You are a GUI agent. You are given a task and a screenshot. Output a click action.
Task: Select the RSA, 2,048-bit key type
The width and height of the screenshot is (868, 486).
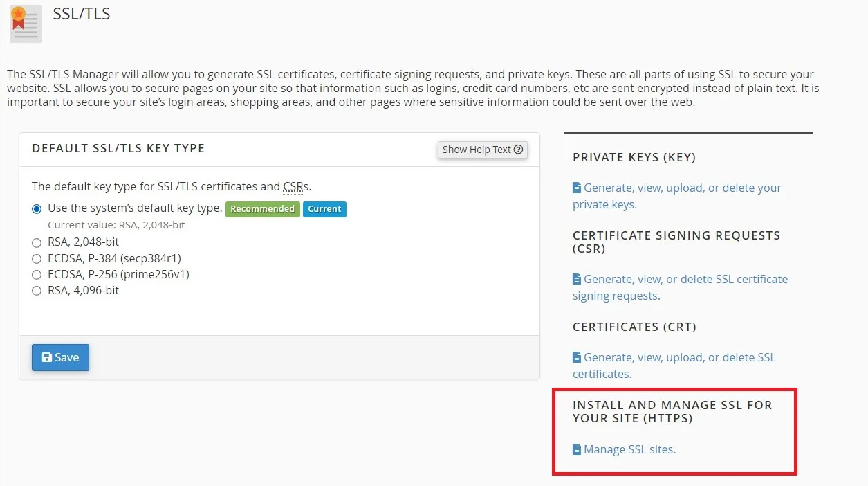(37, 242)
